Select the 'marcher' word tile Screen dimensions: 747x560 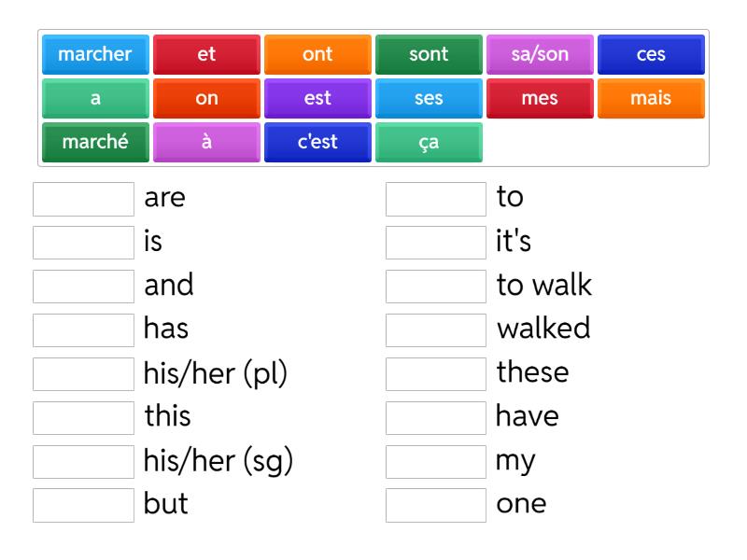(x=94, y=54)
